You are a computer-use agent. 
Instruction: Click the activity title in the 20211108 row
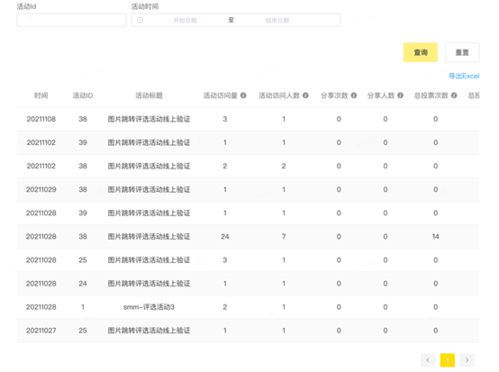pyautogui.click(x=149, y=119)
